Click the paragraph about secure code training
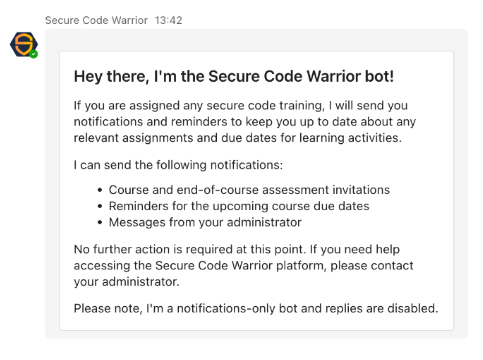483x360 pixels. click(245, 122)
